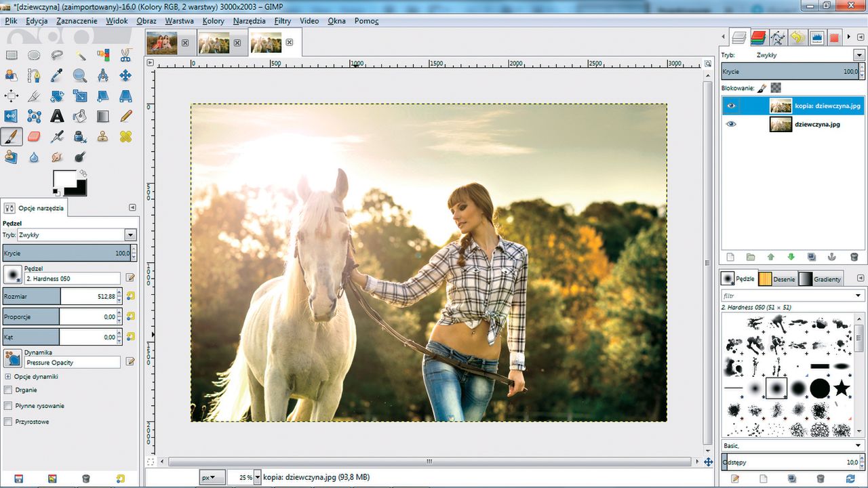Select the Clone stamp tool
The width and height of the screenshot is (868, 488).
click(x=103, y=137)
